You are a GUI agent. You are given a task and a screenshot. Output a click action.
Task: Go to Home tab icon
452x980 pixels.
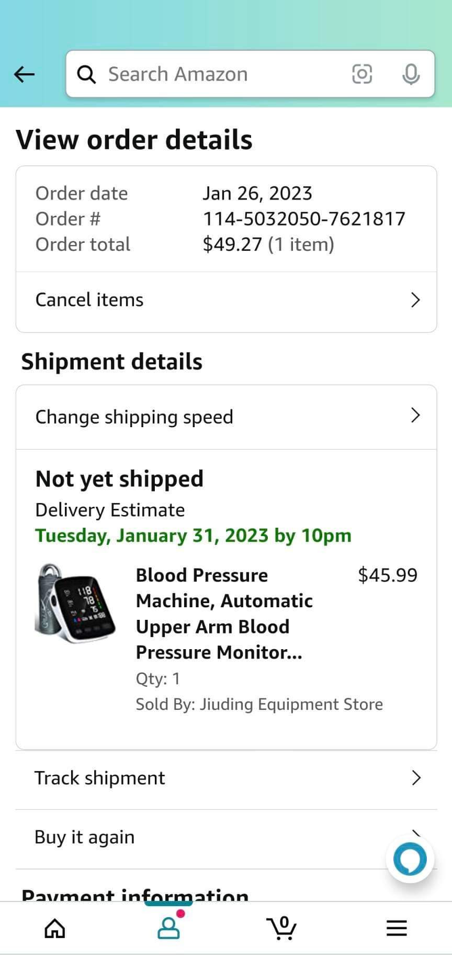[55, 928]
